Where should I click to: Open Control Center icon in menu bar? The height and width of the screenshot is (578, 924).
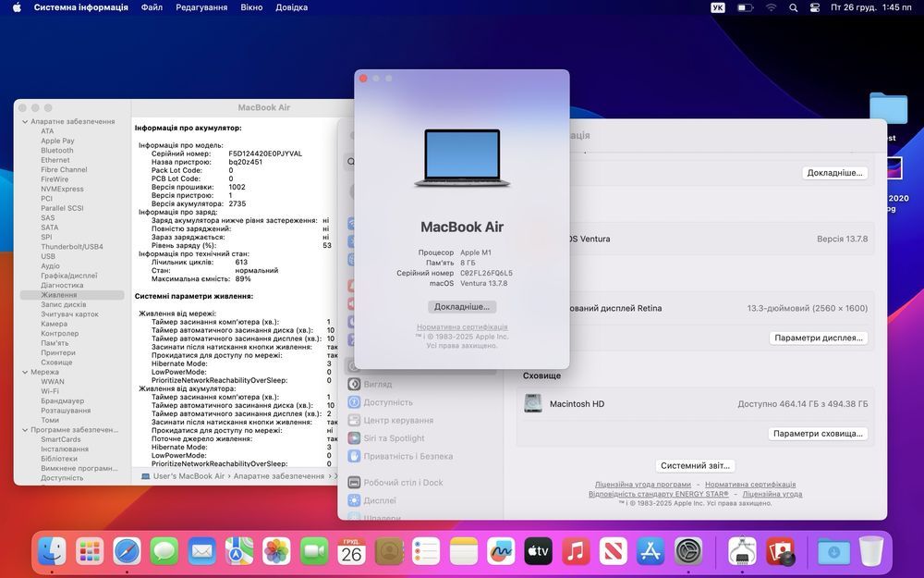(x=815, y=7)
